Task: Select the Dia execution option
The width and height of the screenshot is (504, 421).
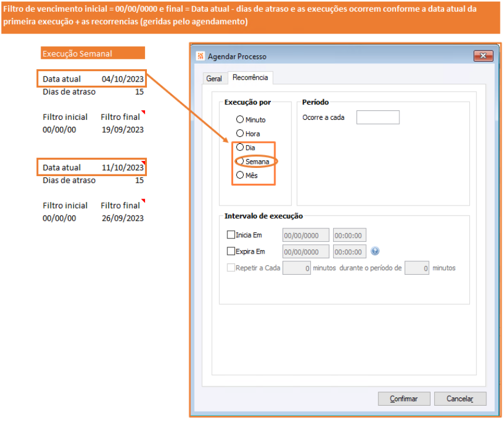Action: (x=240, y=147)
